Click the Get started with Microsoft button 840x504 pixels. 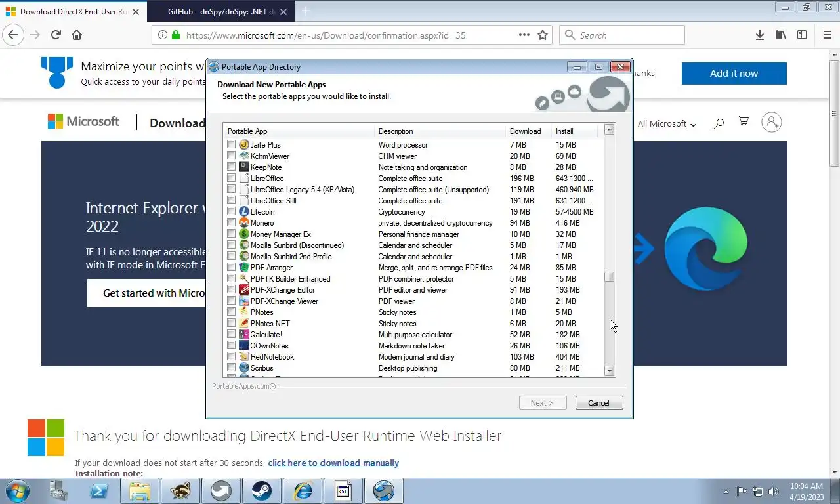[x=147, y=293]
